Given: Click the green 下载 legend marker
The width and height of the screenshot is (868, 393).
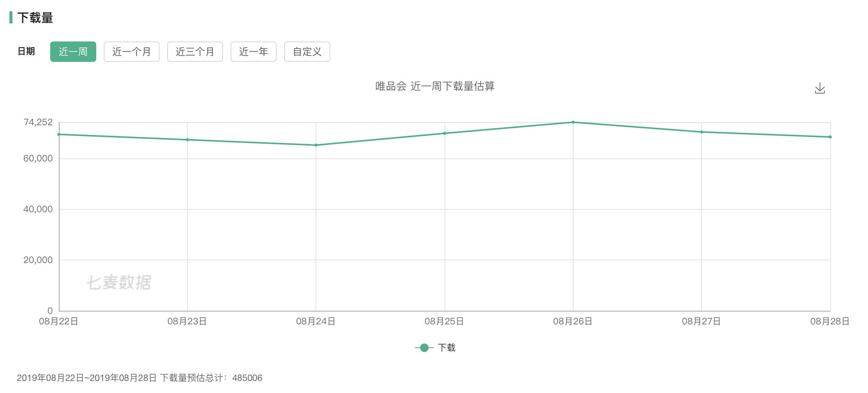Looking at the screenshot, I should [424, 347].
